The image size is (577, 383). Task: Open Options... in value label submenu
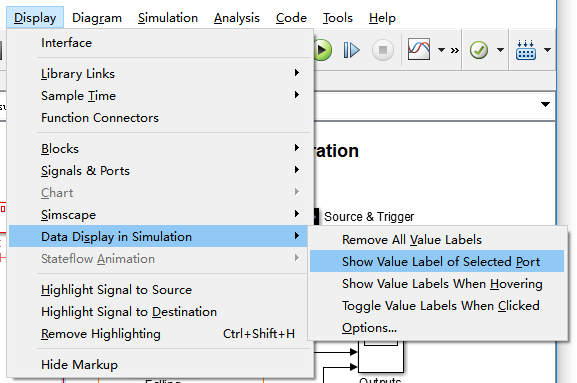pyautogui.click(x=437, y=327)
